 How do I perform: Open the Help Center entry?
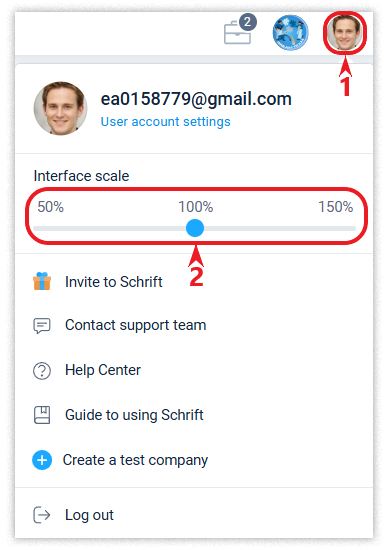point(194,370)
